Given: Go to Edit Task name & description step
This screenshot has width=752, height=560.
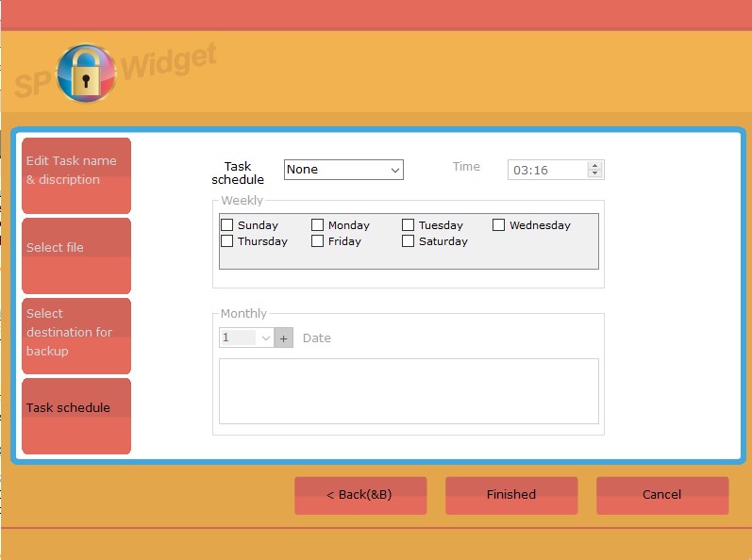Looking at the screenshot, I should coord(76,175).
